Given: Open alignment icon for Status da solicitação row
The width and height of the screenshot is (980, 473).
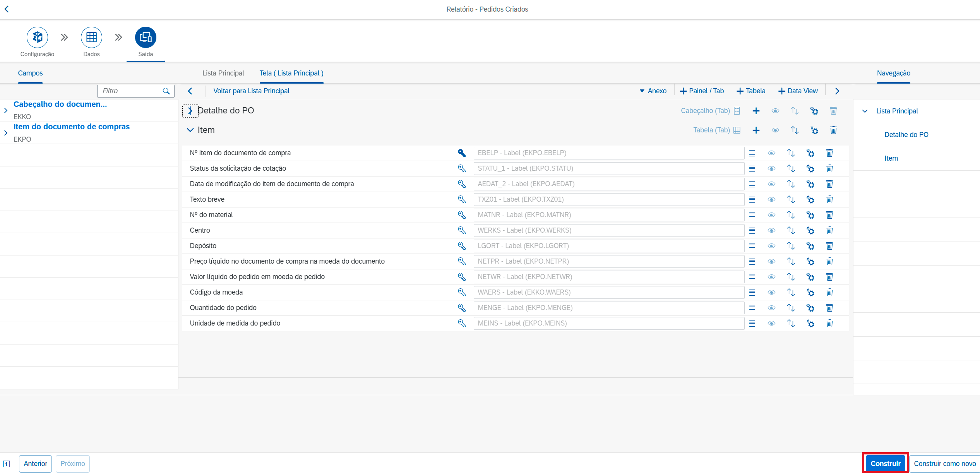Looking at the screenshot, I should click(x=752, y=168).
